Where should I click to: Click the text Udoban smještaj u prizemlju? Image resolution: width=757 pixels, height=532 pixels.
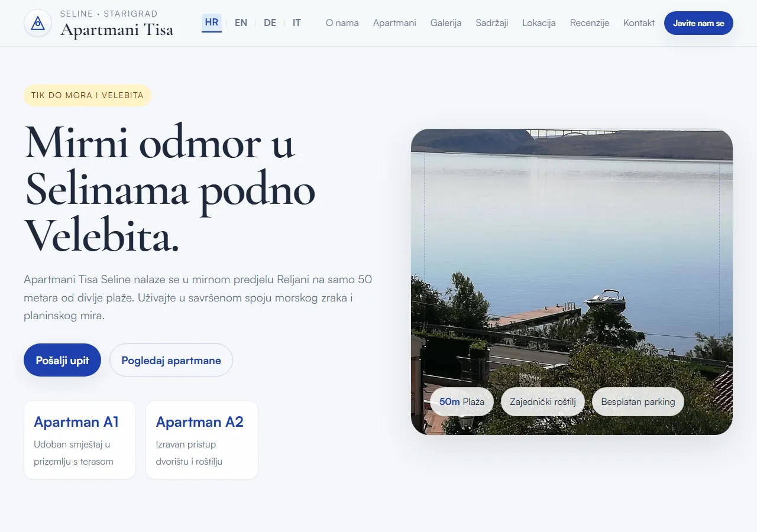pos(73,453)
